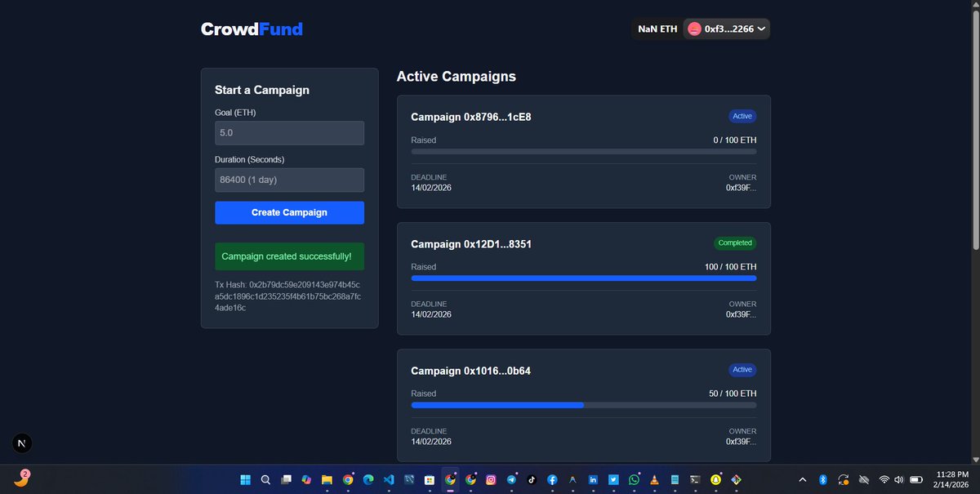The width and height of the screenshot is (980, 494).
Task: Click progress bar of Campaign 0x12D1...8351
Action: pos(584,278)
